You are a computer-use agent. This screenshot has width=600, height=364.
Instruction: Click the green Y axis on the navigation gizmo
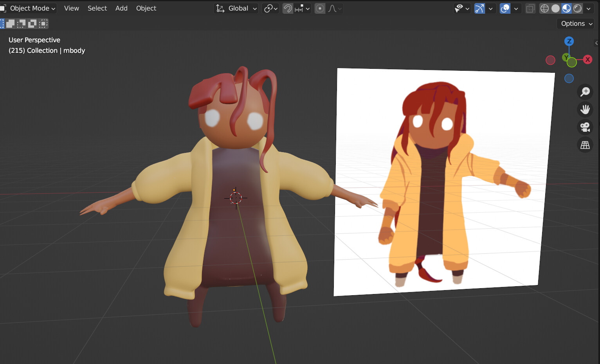pyautogui.click(x=565, y=57)
